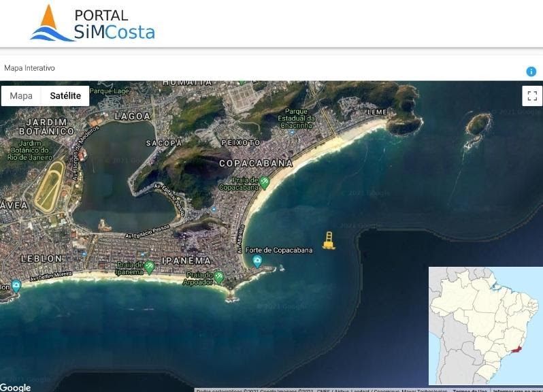Toggle fullscreen map view
Viewport: 543px width, 392px height.
(532, 96)
